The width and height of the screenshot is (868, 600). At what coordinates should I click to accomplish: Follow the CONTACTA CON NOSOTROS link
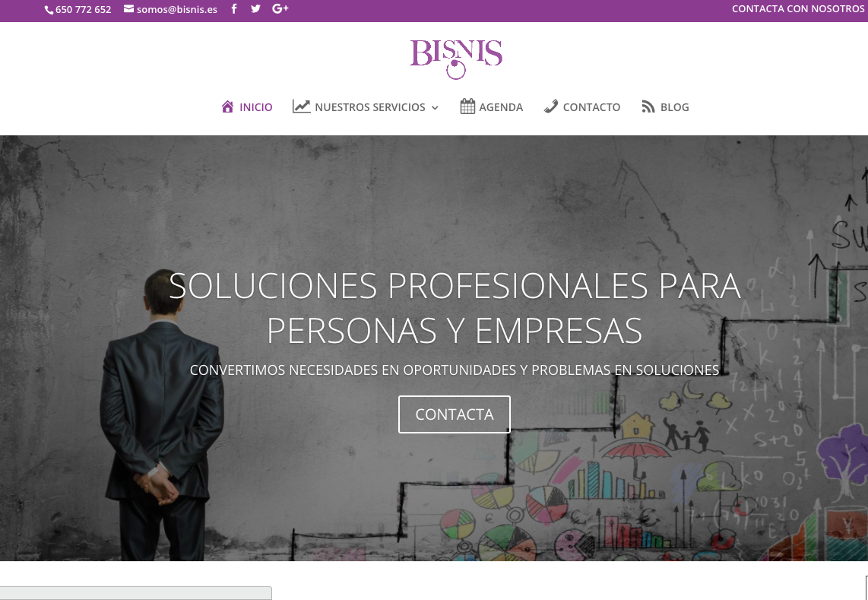coord(798,9)
